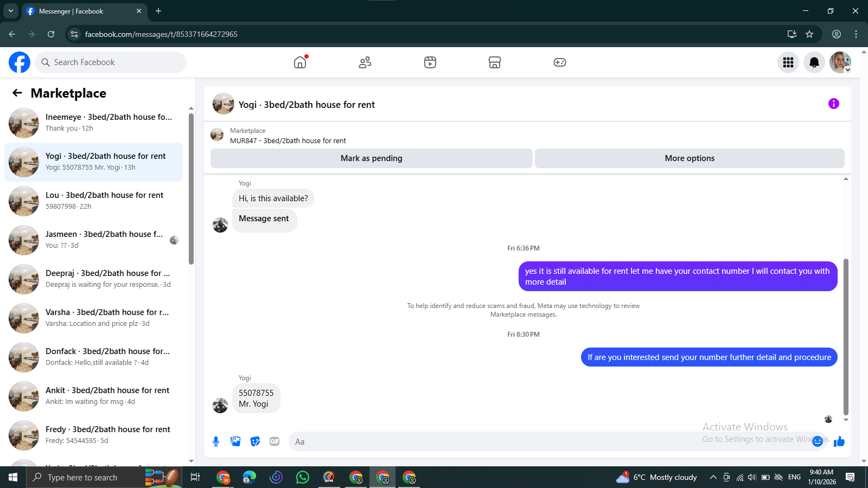Open Fredy conversation 54544595

[93, 435]
